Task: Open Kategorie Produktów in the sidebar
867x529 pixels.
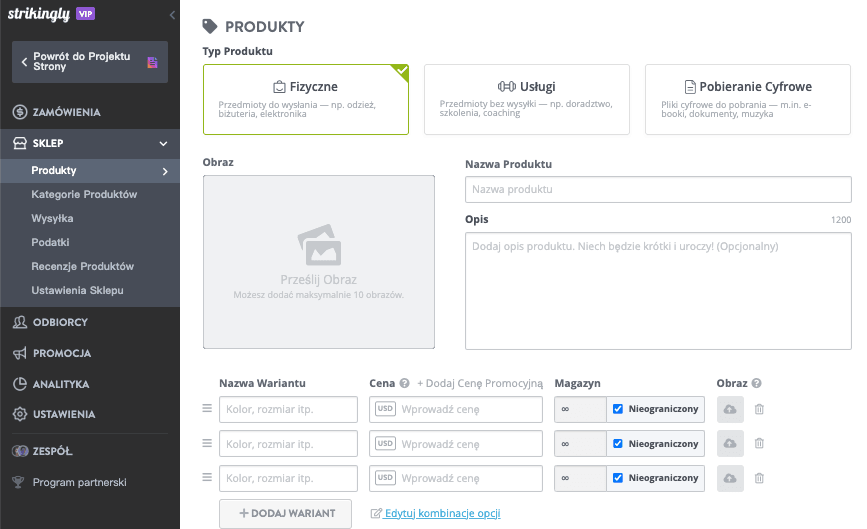Action: pyautogui.click(x=84, y=194)
